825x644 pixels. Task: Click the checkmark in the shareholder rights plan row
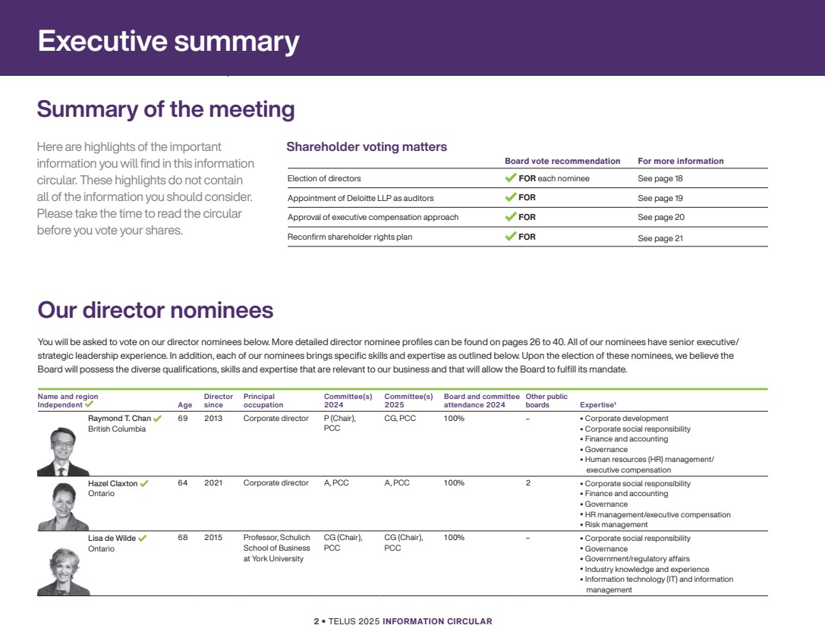[511, 237]
